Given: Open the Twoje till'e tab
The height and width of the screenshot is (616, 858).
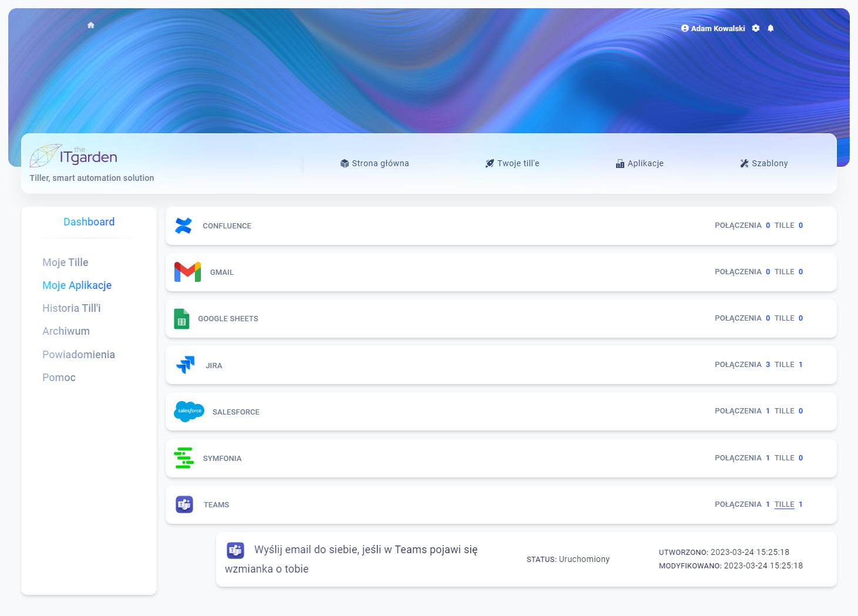Looking at the screenshot, I should (512, 163).
